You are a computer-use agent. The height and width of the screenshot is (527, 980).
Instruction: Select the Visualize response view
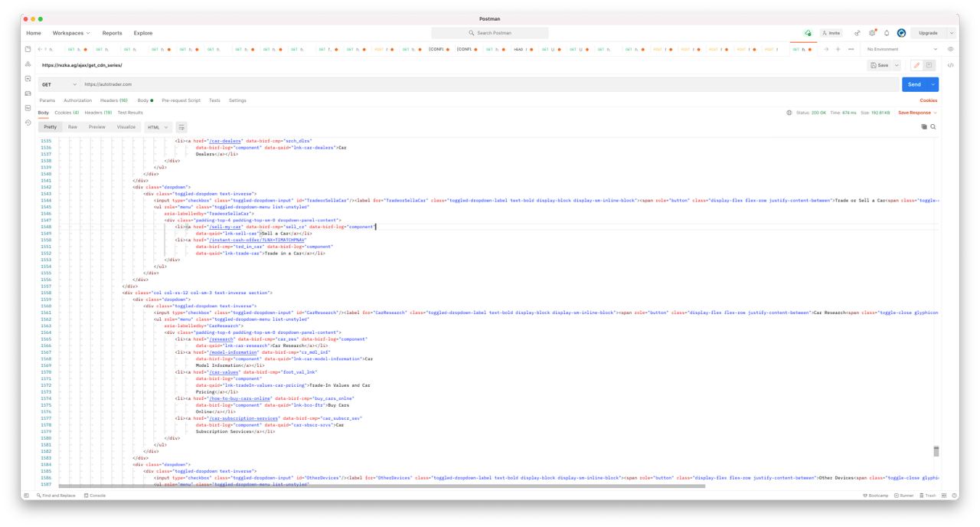click(x=126, y=127)
